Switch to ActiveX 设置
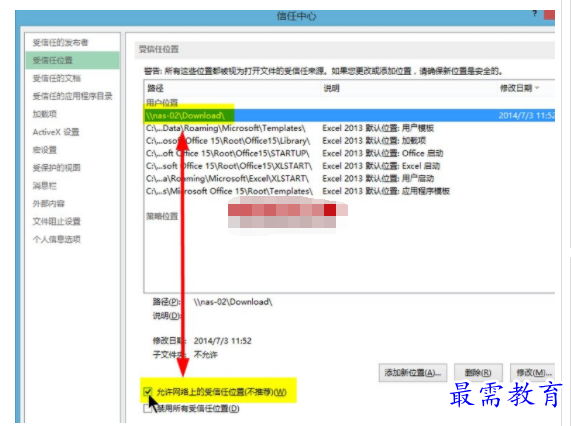Viewport: 571px width, 426px height. [56, 132]
